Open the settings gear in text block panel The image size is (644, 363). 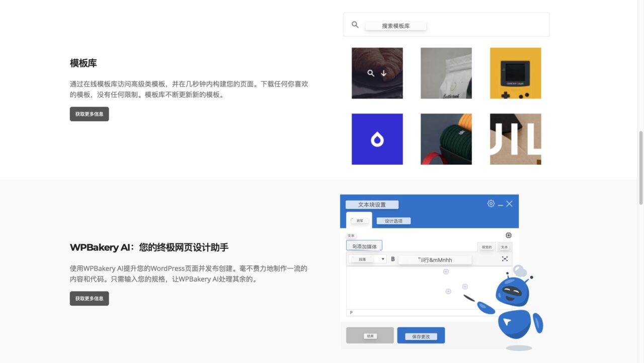pyautogui.click(x=491, y=204)
